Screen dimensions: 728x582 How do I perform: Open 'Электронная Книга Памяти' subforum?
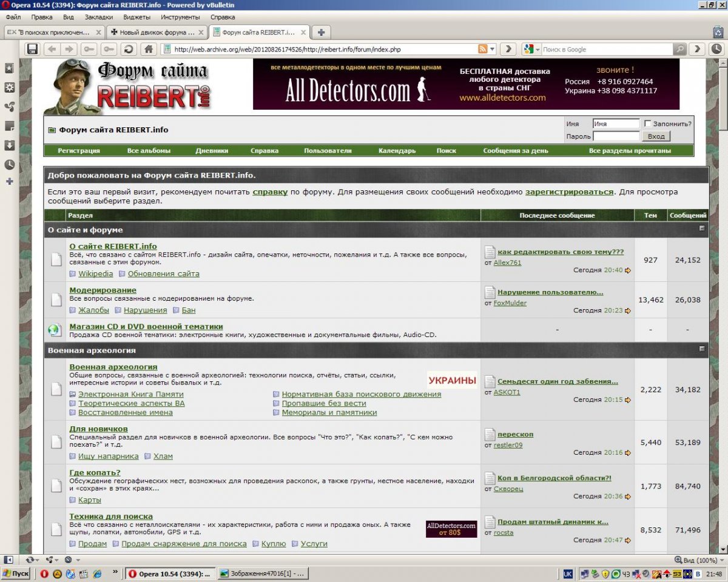pyautogui.click(x=131, y=394)
